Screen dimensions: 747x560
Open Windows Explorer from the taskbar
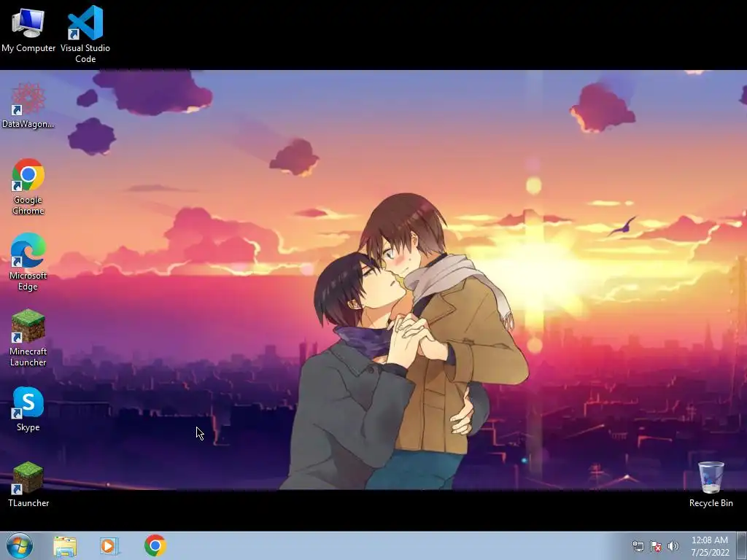[x=65, y=546]
